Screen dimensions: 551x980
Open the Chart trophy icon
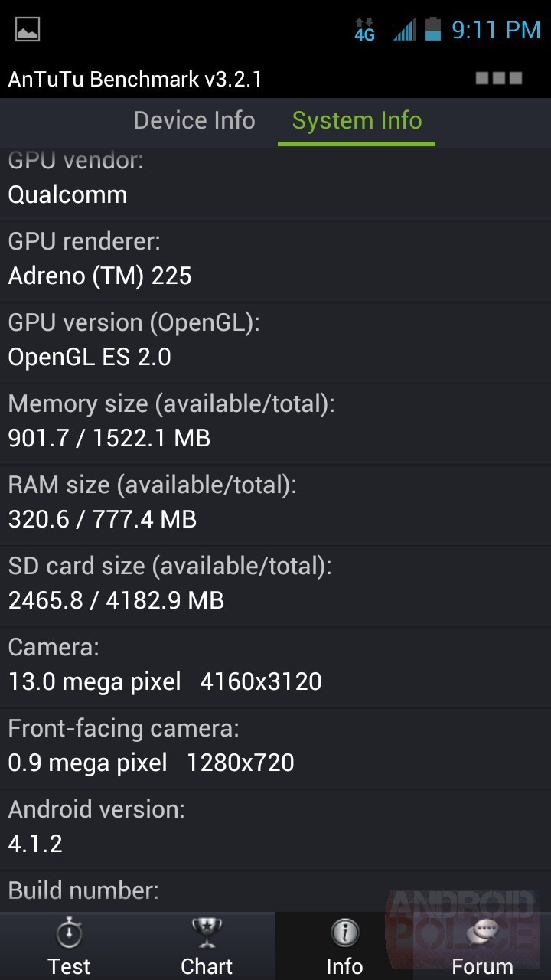207,933
